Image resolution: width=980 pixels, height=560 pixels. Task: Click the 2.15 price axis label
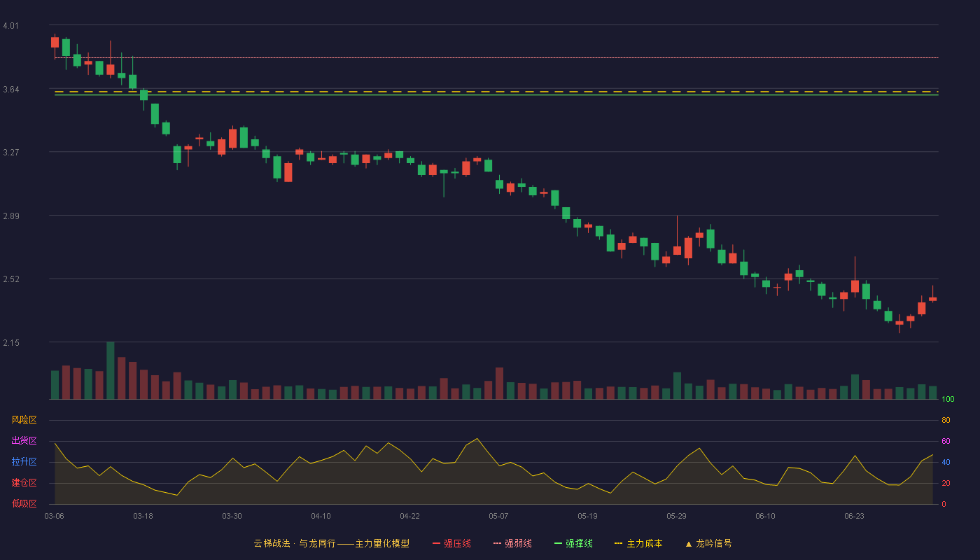(10, 343)
